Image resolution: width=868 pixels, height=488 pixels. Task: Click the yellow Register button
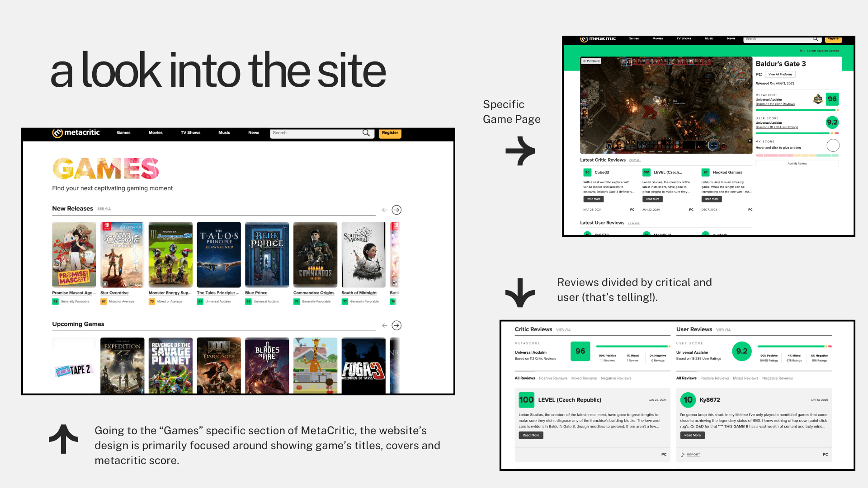pyautogui.click(x=390, y=133)
